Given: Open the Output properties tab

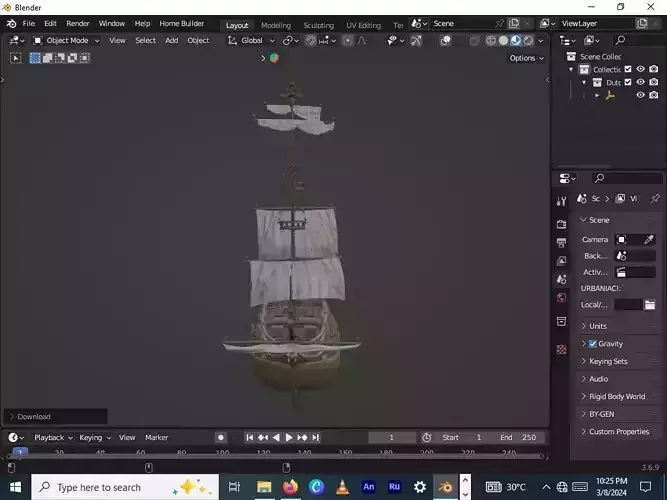Looking at the screenshot, I should [x=562, y=243].
